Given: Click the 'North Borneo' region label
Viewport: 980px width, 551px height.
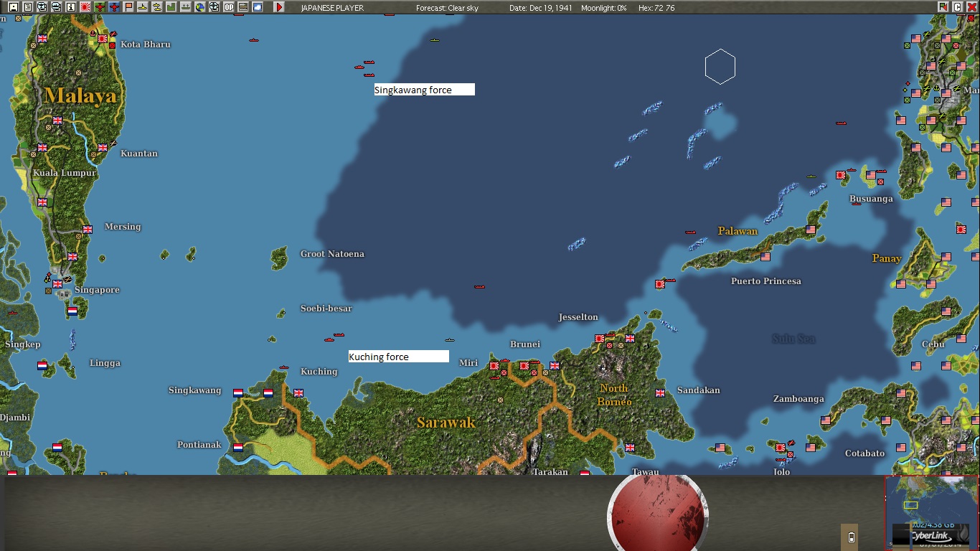Looking at the screenshot, I should [x=615, y=395].
